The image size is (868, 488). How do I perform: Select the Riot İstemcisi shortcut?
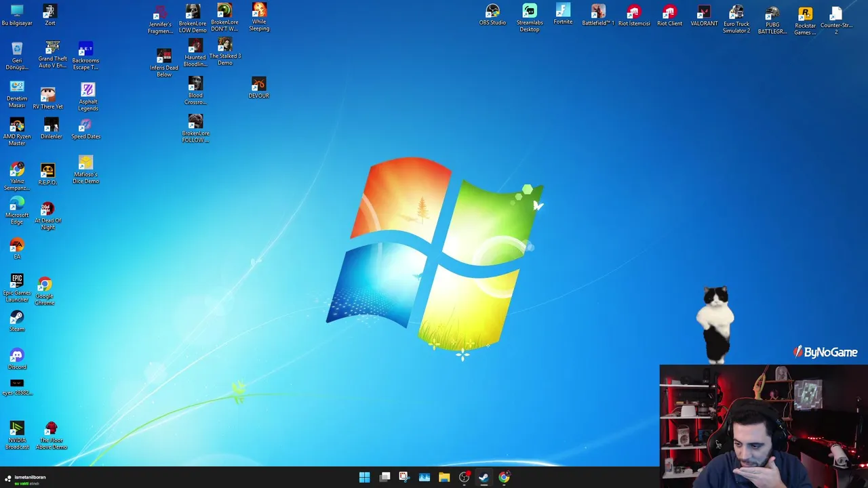tap(634, 16)
